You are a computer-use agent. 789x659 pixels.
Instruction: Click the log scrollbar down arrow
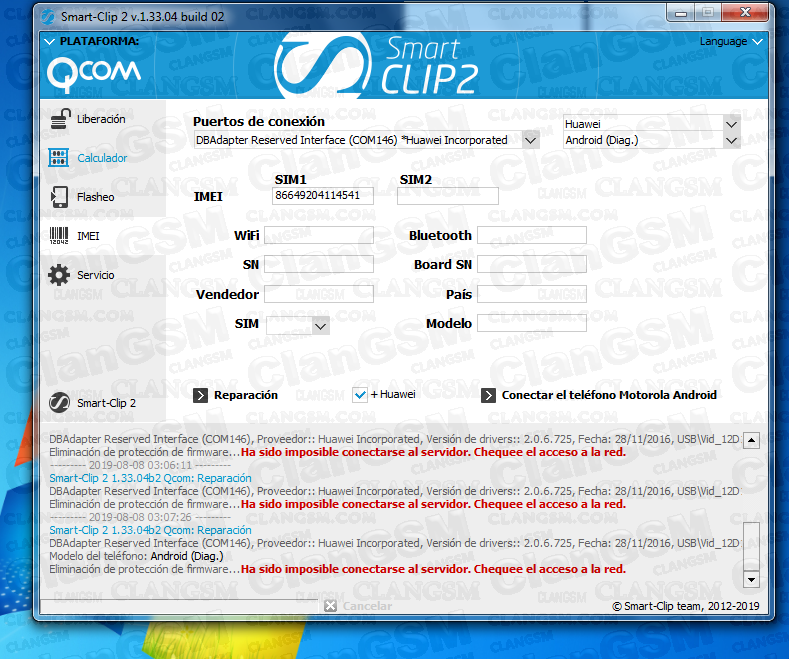(x=751, y=580)
